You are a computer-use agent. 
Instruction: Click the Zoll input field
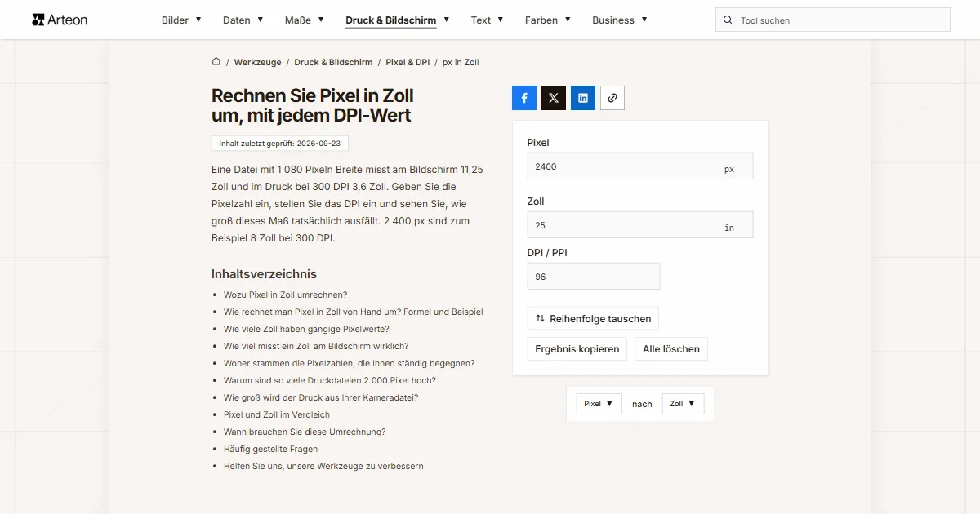pos(640,225)
